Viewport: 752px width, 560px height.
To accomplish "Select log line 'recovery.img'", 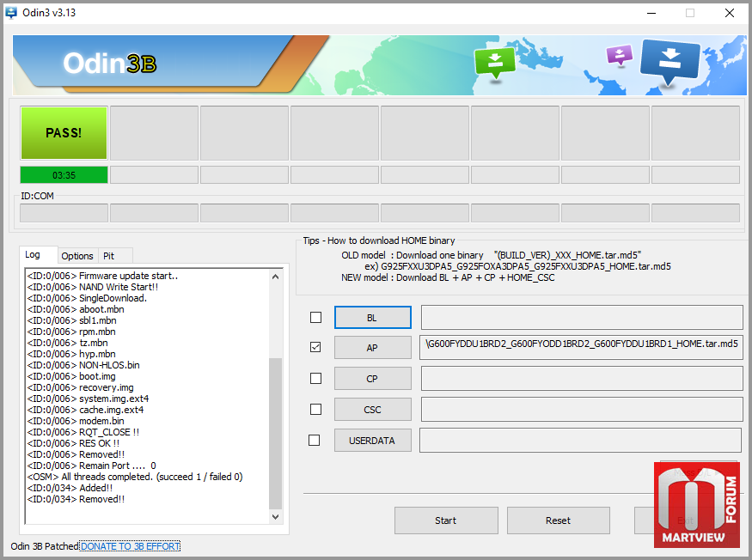I will [x=81, y=387].
